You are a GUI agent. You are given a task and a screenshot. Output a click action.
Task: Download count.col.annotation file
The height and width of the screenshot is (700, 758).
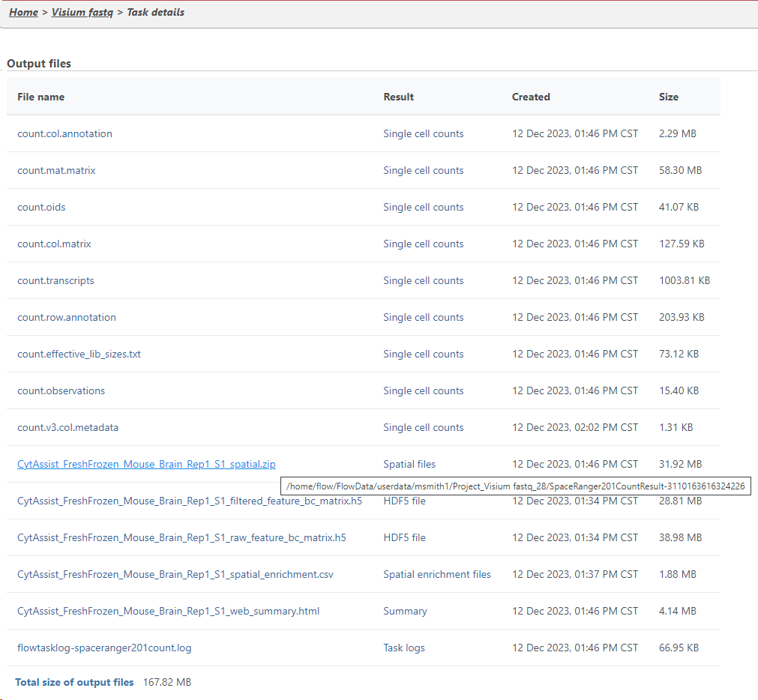point(64,133)
